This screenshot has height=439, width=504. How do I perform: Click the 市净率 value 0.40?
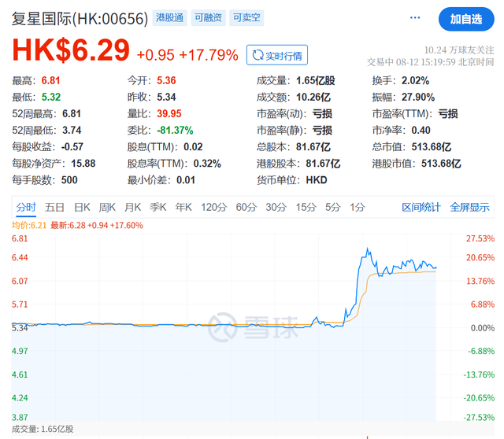pyautogui.click(x=421, y=130)
